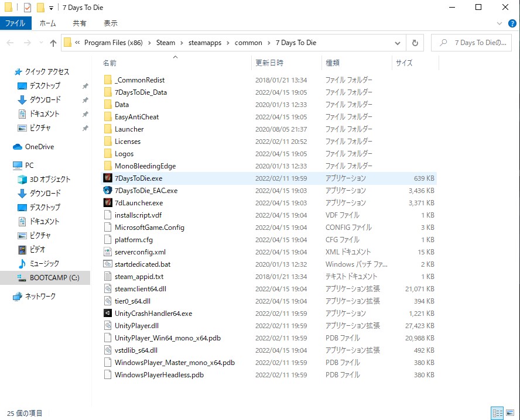Click the OneDrive cloud icon
Image resolution: width=520 pixels, height=420 pixels.
18,147
